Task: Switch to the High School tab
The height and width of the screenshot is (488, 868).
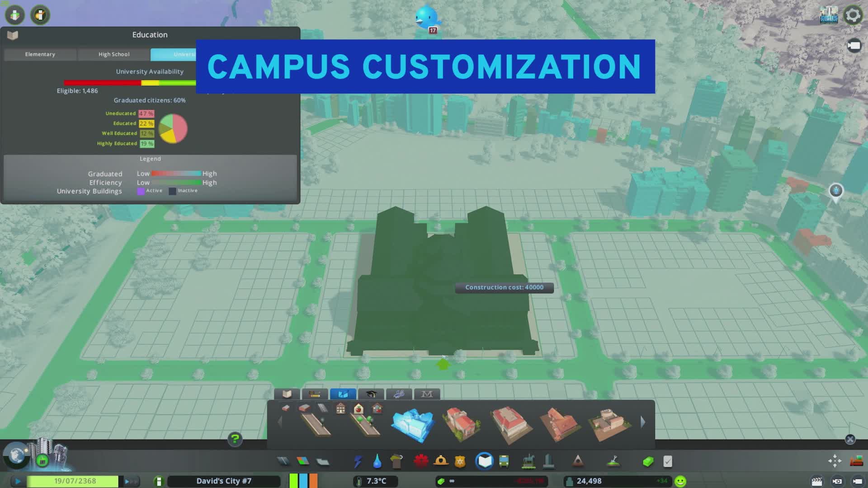Action: coord(114,54)
